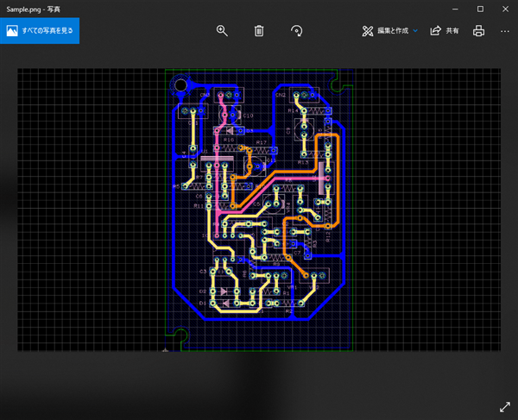Delete the photo with the trash icon
Screen dimensions: 518x420
click(259, 30)
